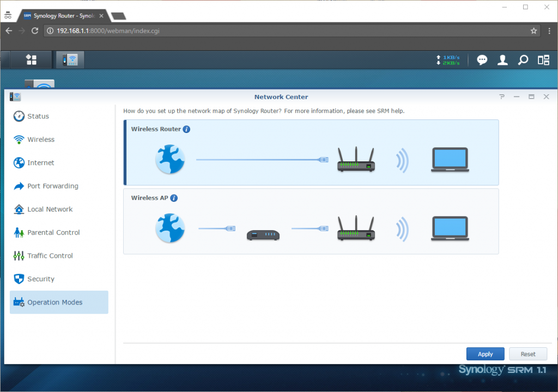Go forward in the browser
The height and width of the screenshot is (392, 558).
pyautogui.click(x=22, y=31)
